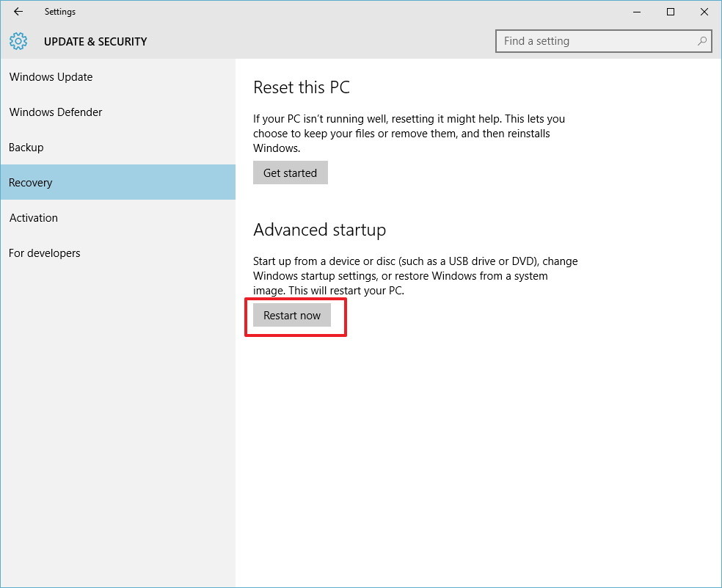Click the Reset this PC heading
Screen dimensions: 722x588
[301, 87]
